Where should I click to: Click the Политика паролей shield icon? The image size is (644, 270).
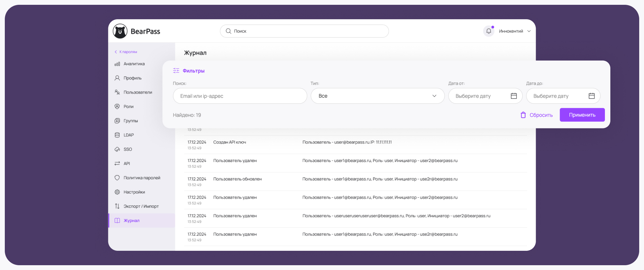[x=117, y=178]
